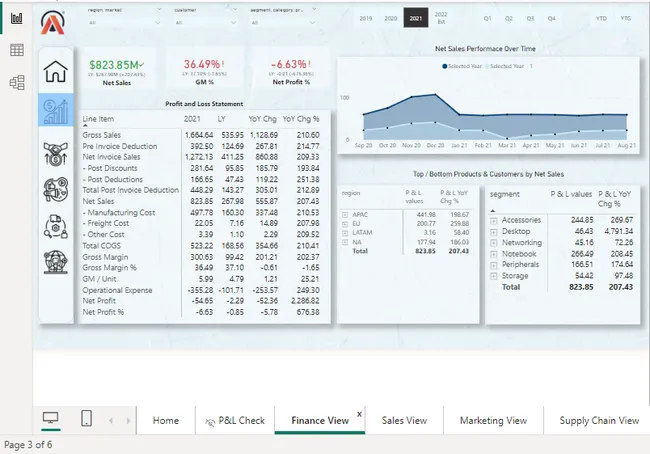
Task: Open the Table (data) view icon
Action: pyautogui.click(x=17, y=50)
